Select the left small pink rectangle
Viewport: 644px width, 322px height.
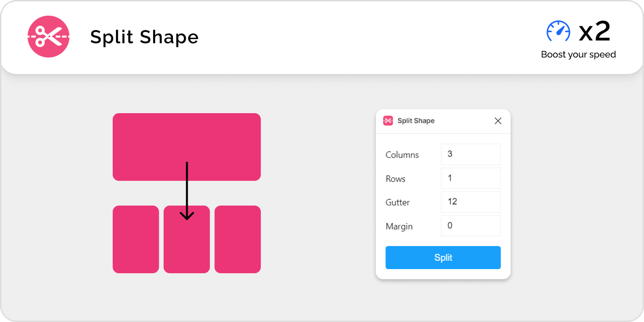click(x=136, y=239)
